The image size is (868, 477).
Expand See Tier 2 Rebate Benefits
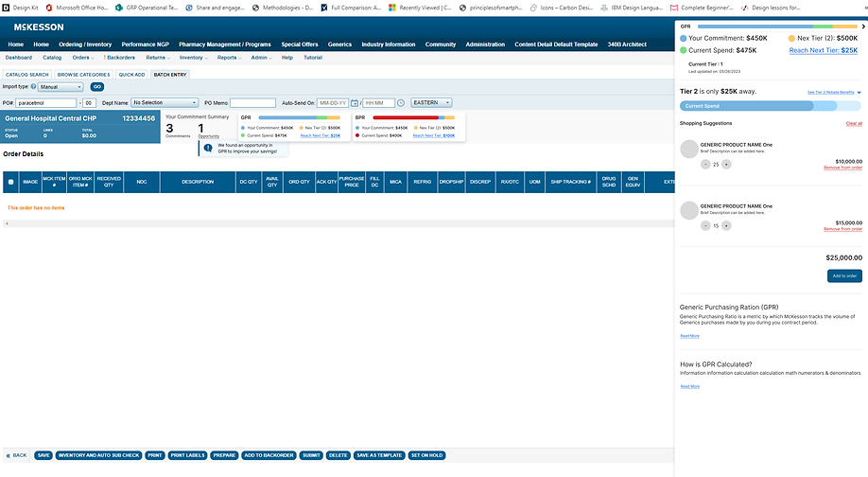834,92
